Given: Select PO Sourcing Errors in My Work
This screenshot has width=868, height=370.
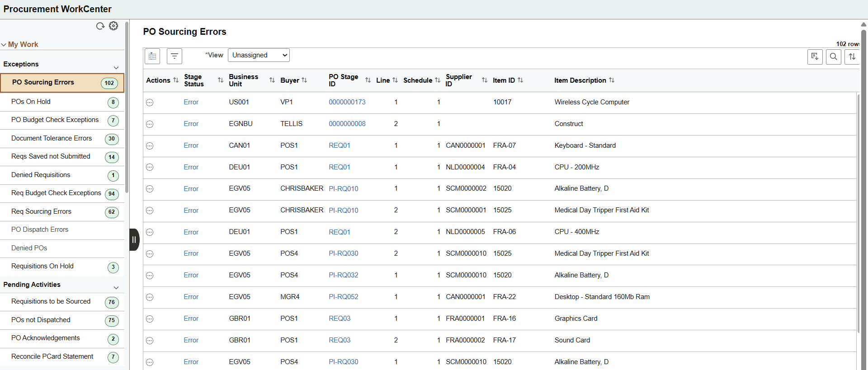Looking at the screenshot, I should pyautogui.click(x=62, y=83).
